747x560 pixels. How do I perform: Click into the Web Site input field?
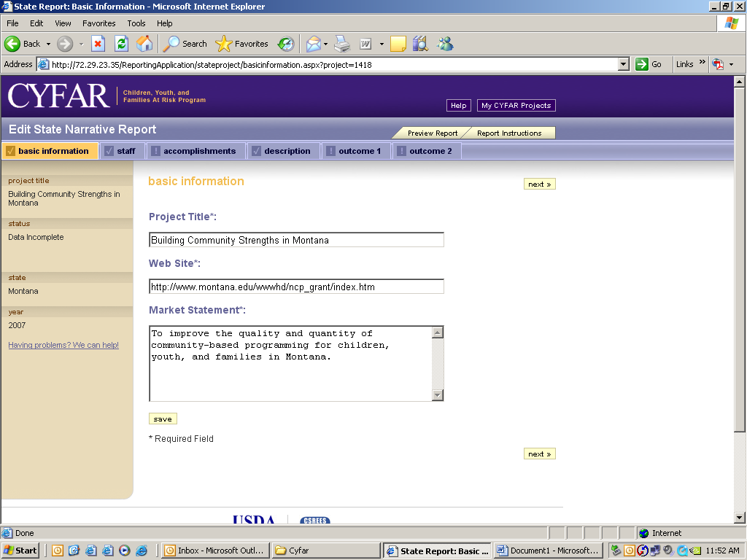(x=296, y=287)
